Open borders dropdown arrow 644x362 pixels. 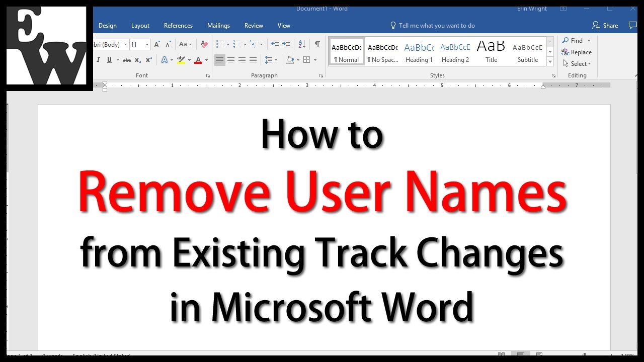tap(315, 60)
